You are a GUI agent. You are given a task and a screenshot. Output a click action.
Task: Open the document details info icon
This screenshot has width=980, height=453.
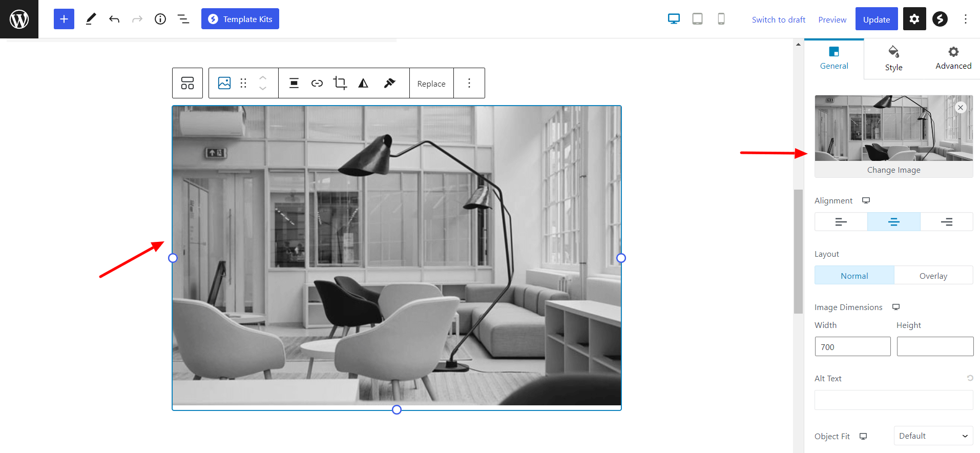[x=160, y=19]
